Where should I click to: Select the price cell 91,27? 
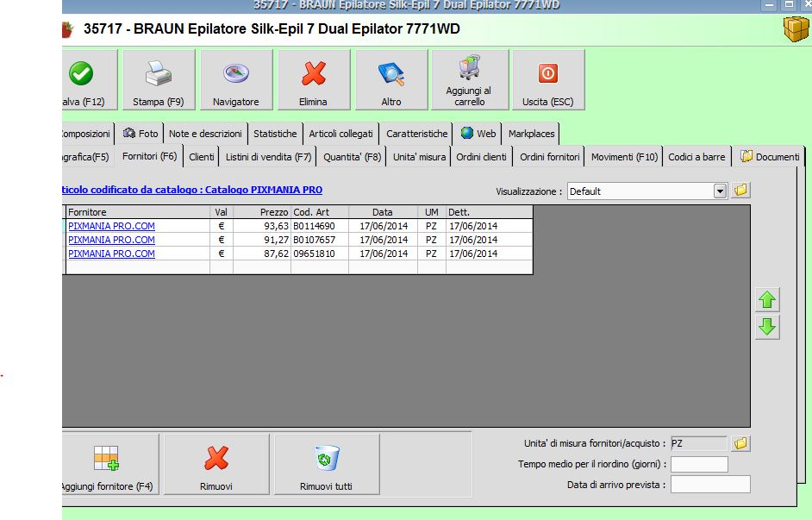(262, 241)
